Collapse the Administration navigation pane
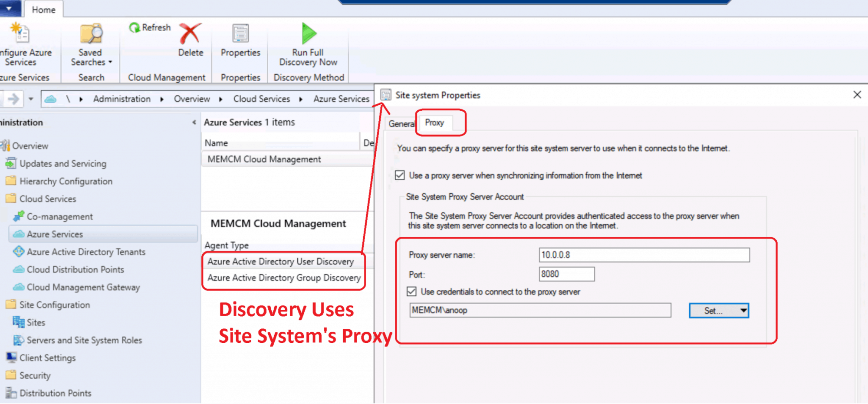The image size is (868, 404). click(x=194, y=123)
